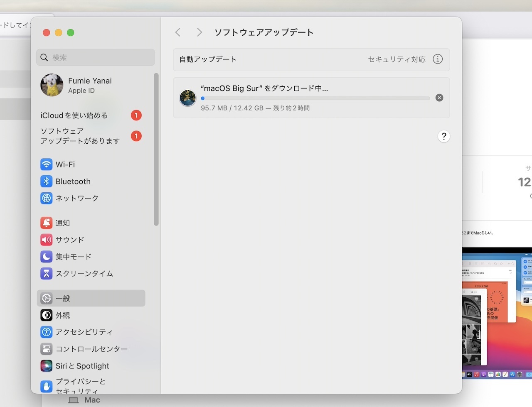Select Bluetooth in the sidebar
The width and height of the screenshot is (532, 407).
73,181
